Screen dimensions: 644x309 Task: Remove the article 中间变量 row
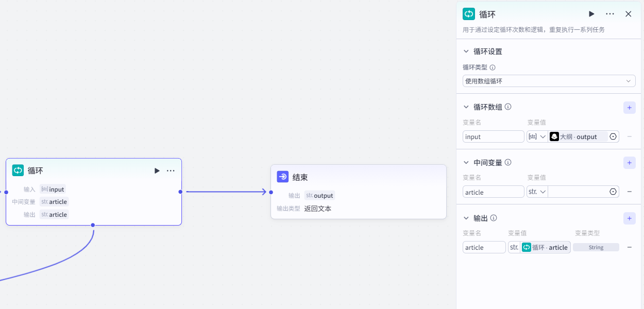[x=629, y=192]
